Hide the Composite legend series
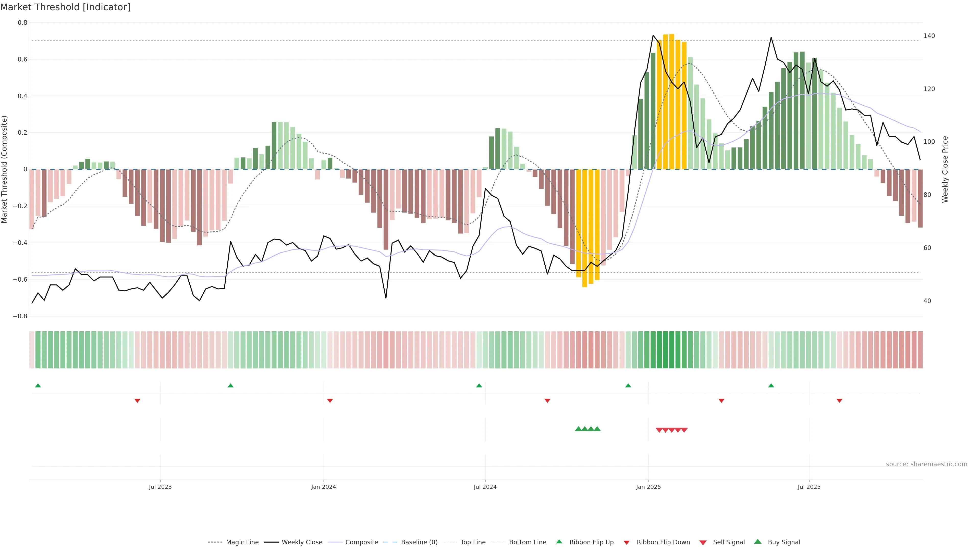The image size is (980, 551). point(361,542)
